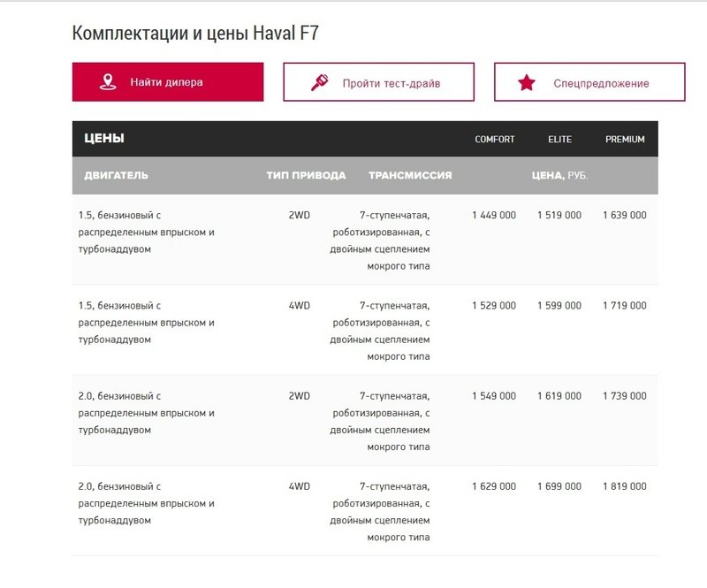707x588 pixels.
Task: Click engine description in the 1 529 000 row
Action: tap(146, 322)
